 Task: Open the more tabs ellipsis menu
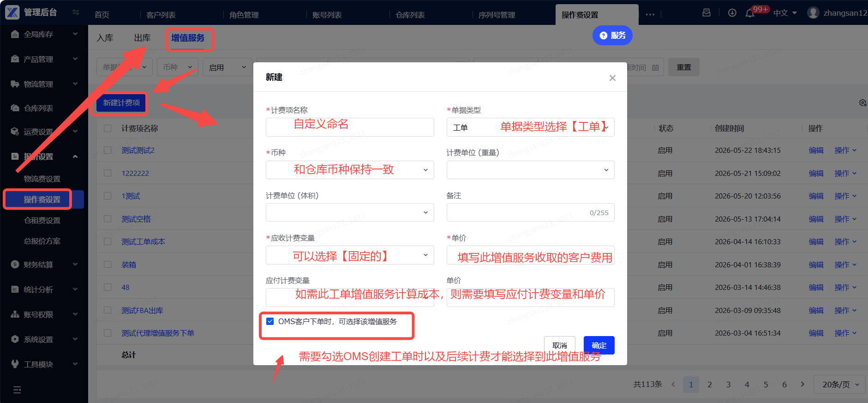650,15
